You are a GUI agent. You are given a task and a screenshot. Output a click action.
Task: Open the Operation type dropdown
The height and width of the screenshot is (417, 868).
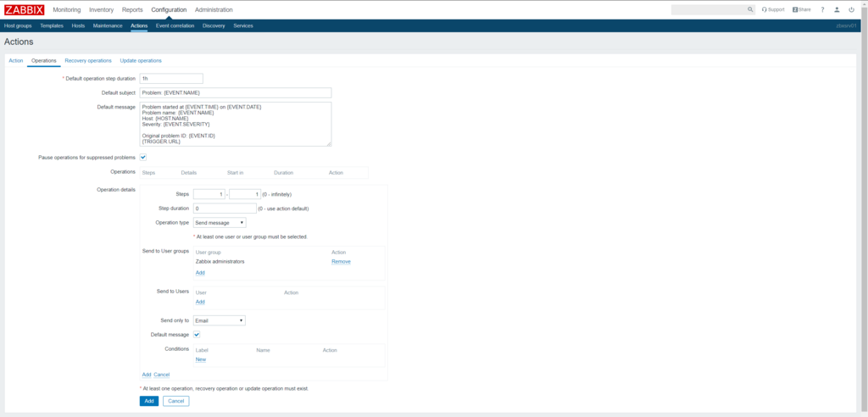[220, 222]
